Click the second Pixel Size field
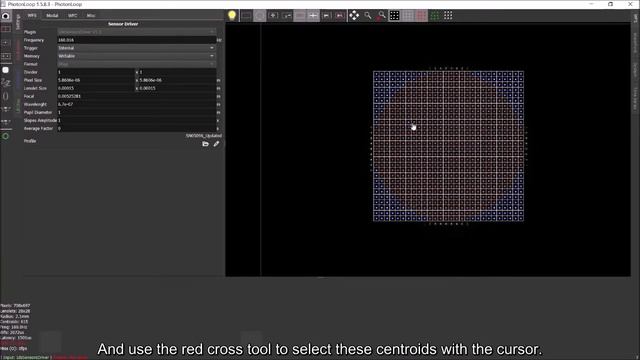Image resolution: width=640 pixels, height=360 pixels. pos(177,80)
